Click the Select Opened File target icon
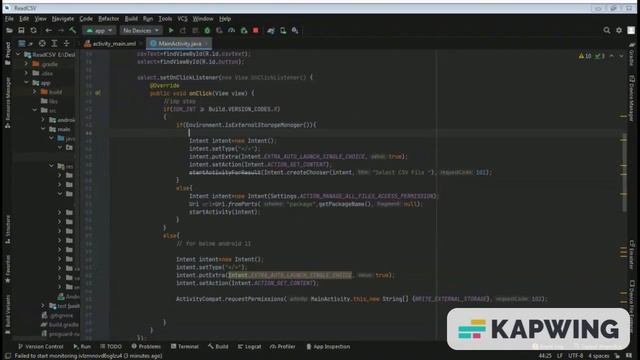 click(42, 43)
